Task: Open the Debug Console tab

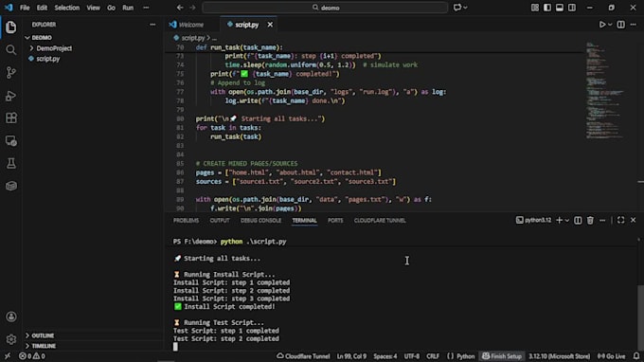Action: [x=260, y=220]
